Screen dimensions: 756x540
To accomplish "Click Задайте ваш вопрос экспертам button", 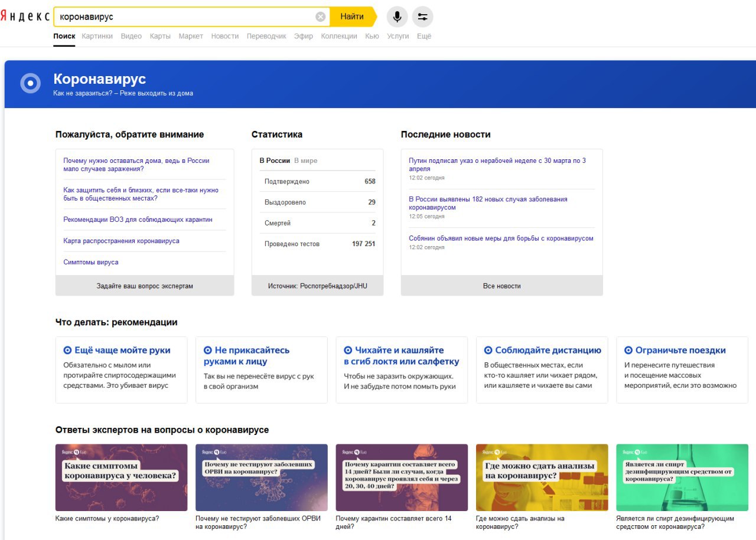I will [x=145, y=286].
